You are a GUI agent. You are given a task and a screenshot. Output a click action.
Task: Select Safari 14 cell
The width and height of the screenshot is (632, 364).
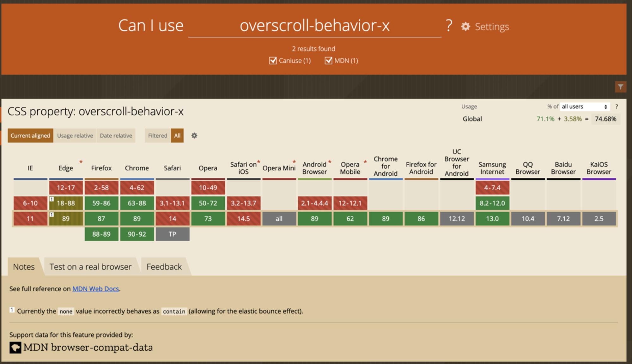173,219
